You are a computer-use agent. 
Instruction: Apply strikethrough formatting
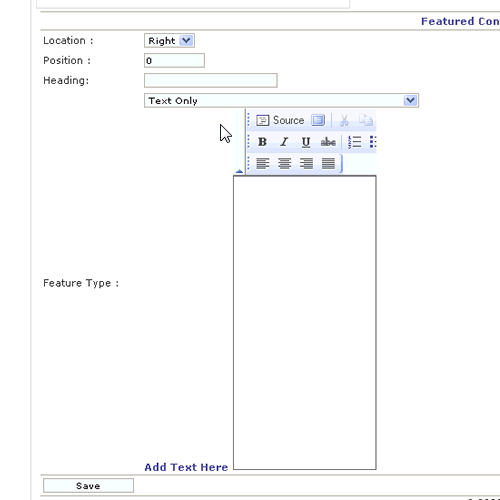coord(328,142)
